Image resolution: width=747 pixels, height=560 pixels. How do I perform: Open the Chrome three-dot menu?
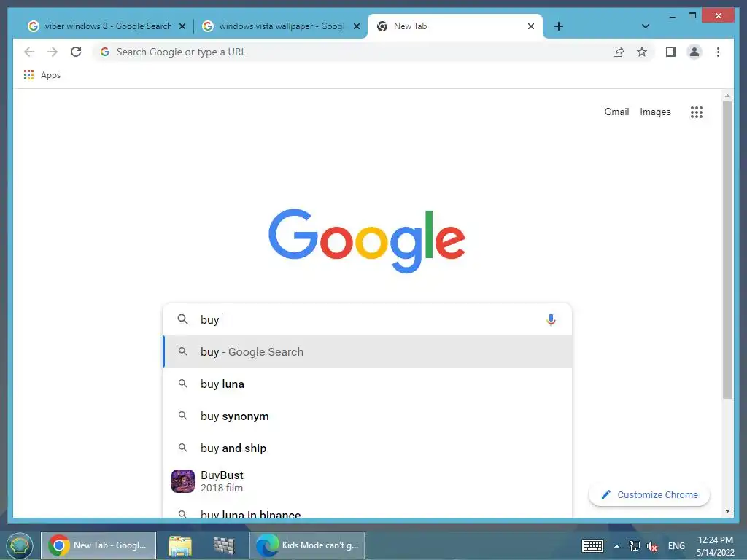(718, 52)
